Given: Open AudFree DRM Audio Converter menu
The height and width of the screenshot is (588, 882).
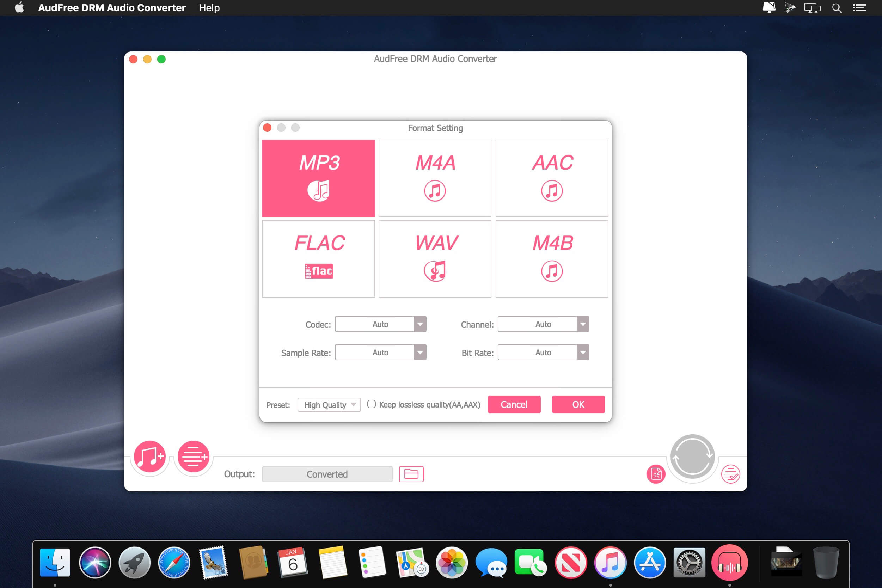Looking at the screenshot, I should [112, 8].
